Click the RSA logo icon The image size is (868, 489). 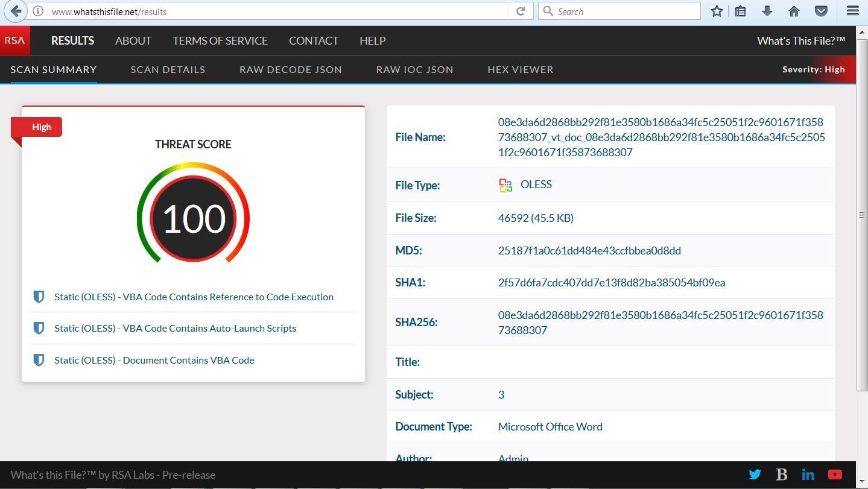[14, 40]
